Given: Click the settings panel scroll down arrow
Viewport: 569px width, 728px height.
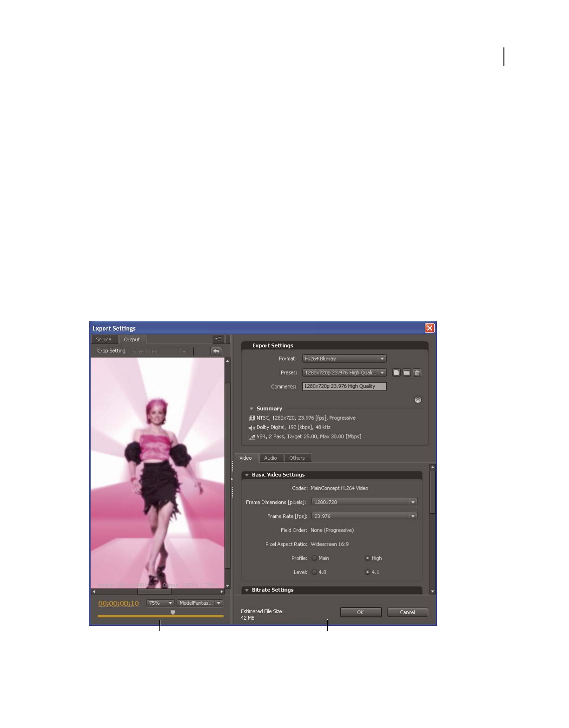Looking at the screenshot, I should [x=433, y=592].
